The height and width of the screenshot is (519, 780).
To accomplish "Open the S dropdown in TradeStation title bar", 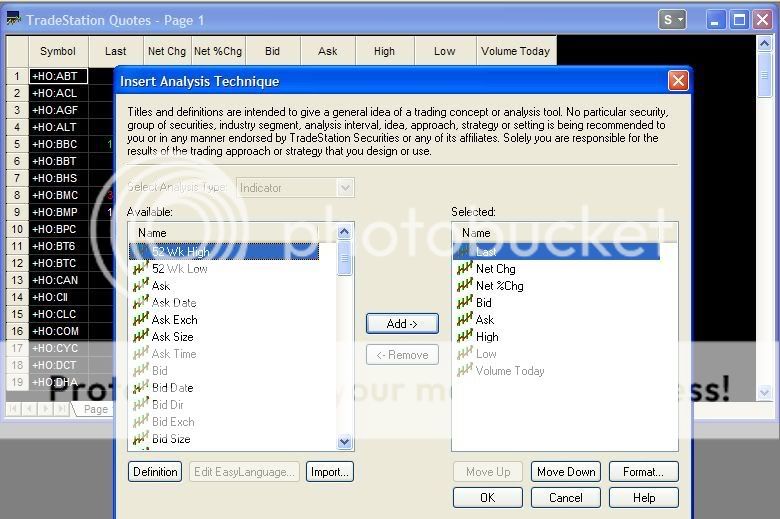I will click(672, 20).
